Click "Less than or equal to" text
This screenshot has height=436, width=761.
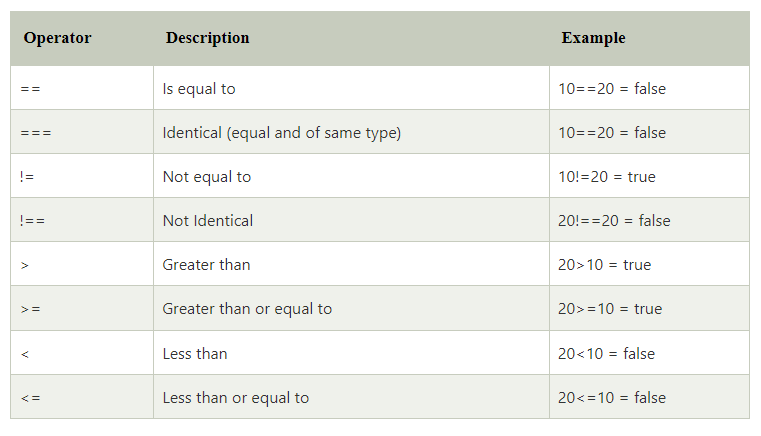pos(236,398)
